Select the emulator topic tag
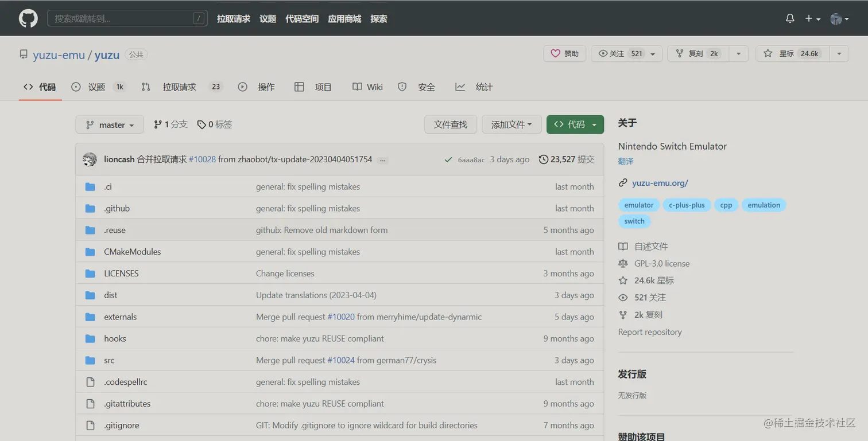The image size is (868, 441). click(639, 205)
